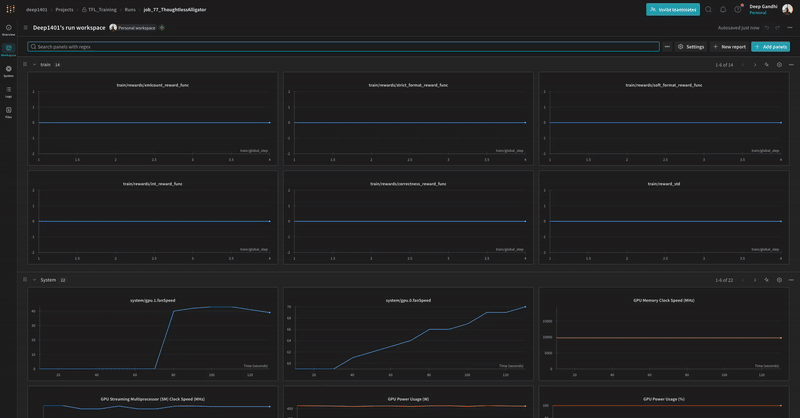Open the System page in the sidebar
The height and width of the screenshot is (418, 800).
(9, 71)
